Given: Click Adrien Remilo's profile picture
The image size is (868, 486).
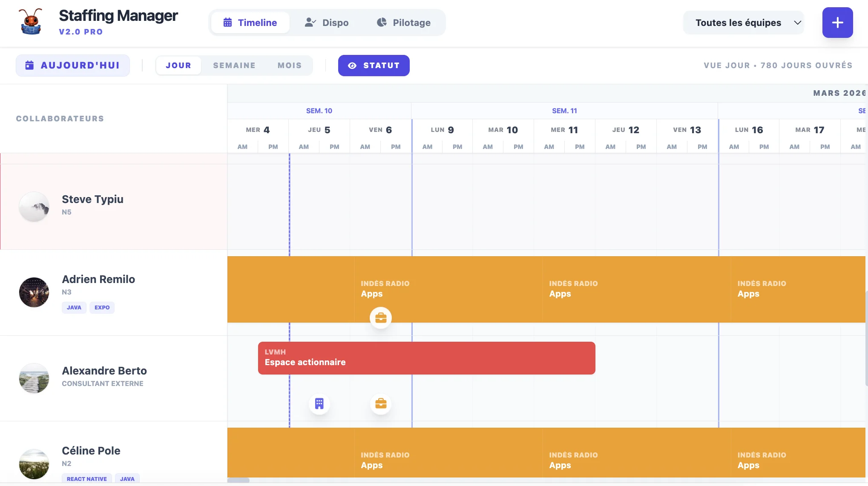Looking at the screenshot, I should [34, 292].
